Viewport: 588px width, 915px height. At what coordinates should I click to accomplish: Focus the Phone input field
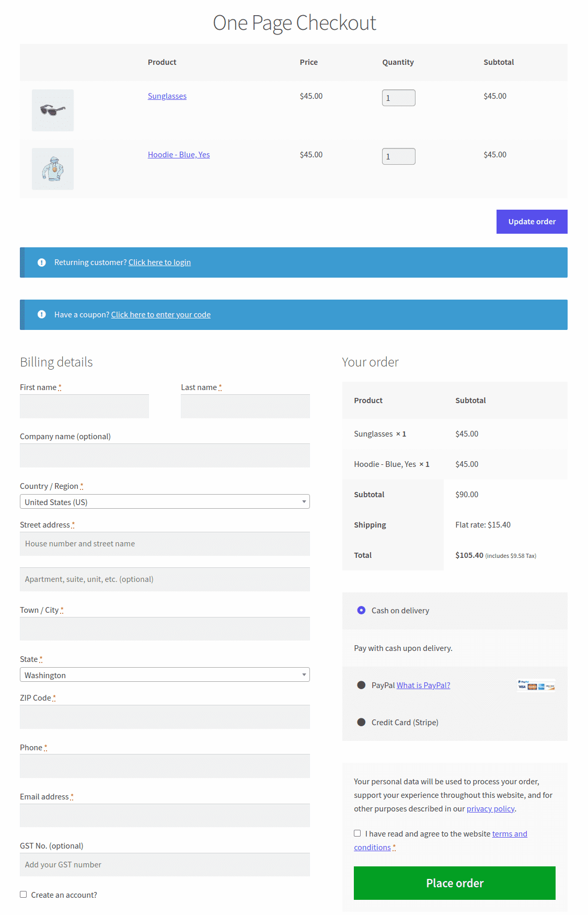point(165,766)
